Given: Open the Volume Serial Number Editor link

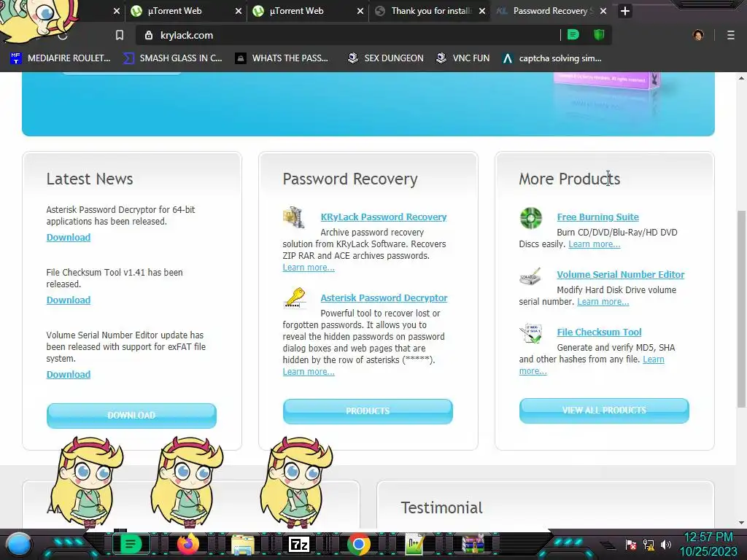Looking at the screenshot, I should click(x=621, y=274).
